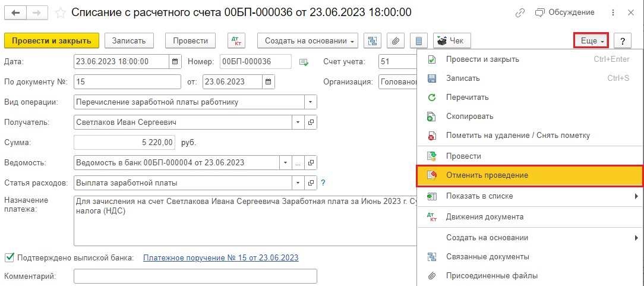Viewport: 644px width, 286px height.
Task: Click the Сумма amount field
Action: (x=124, y=143)
